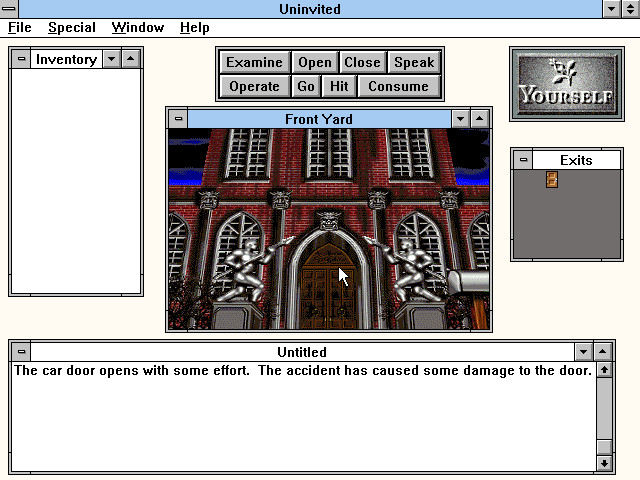
Task: Open the File menu
Action: [x=20, y=27]
